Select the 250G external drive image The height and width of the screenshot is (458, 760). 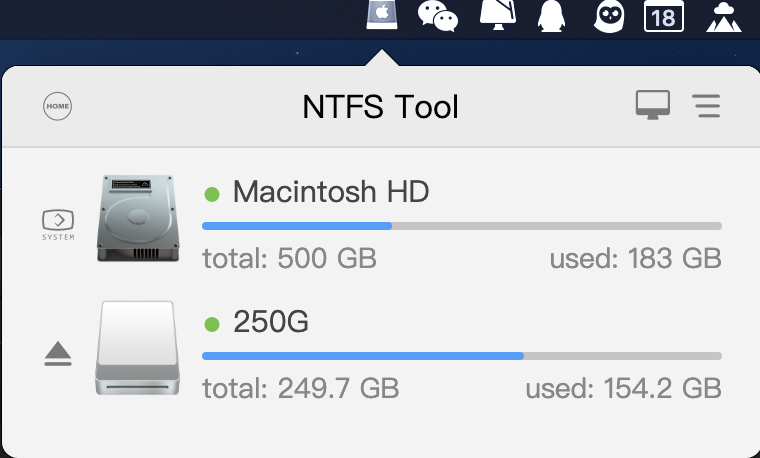pyautogui.click(x=137, y=349)
